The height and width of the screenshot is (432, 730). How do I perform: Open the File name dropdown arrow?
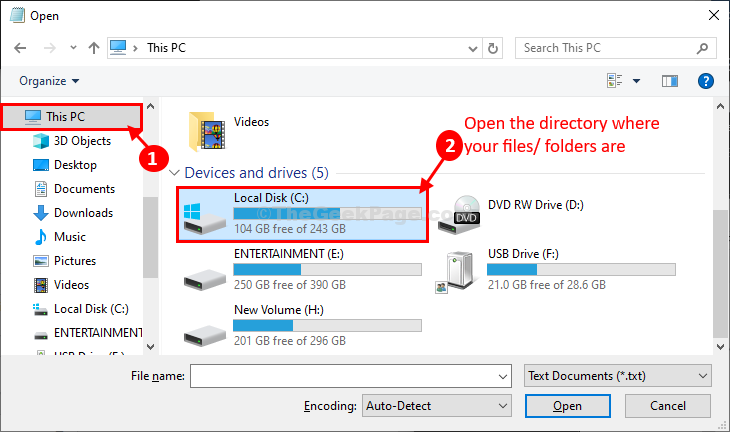pos(503,376)
